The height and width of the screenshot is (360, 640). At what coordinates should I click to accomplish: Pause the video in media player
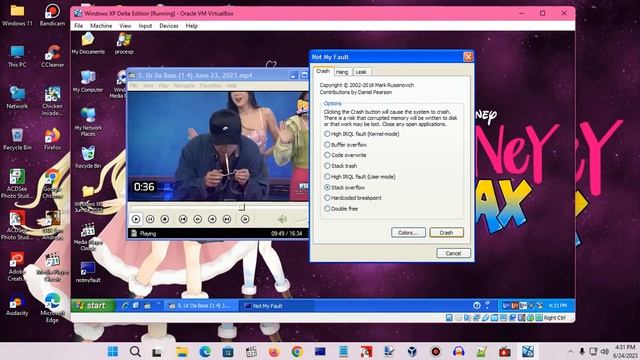tap(150, 219)
